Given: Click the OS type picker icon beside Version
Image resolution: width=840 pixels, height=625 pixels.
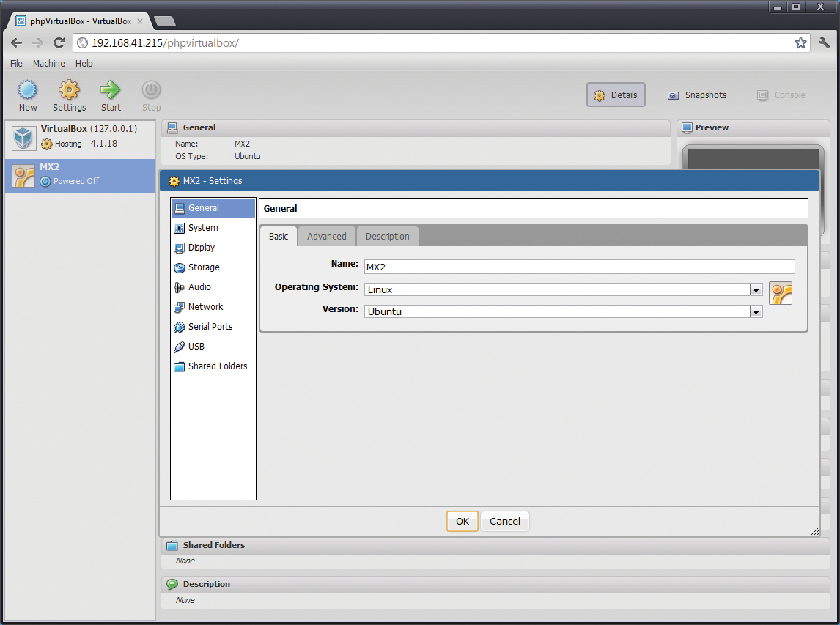Looking at the screenshot, I should pyautogui.click(x=781, y=292).
